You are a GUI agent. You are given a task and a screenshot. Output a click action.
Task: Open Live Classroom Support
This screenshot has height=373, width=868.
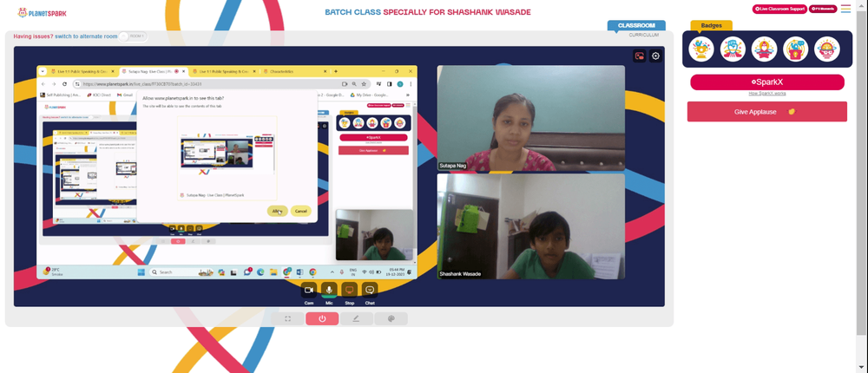[779, 9]
